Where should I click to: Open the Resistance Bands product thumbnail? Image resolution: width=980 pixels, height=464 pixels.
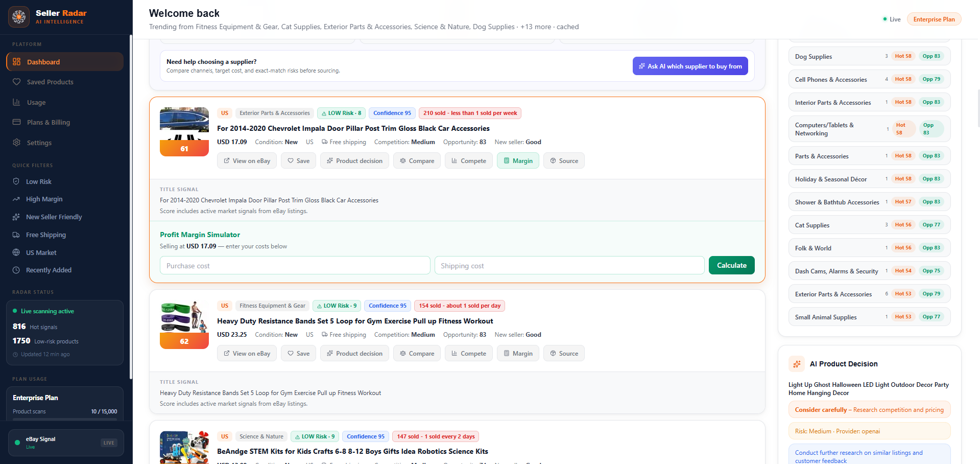[x=184, y=324]
